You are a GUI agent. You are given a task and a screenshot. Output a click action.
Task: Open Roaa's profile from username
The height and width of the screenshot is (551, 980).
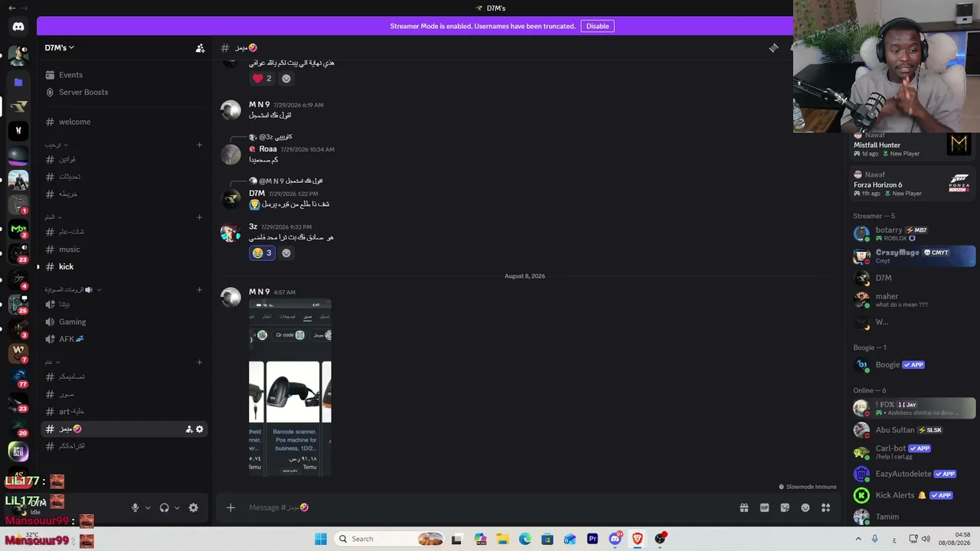(268, 149)
